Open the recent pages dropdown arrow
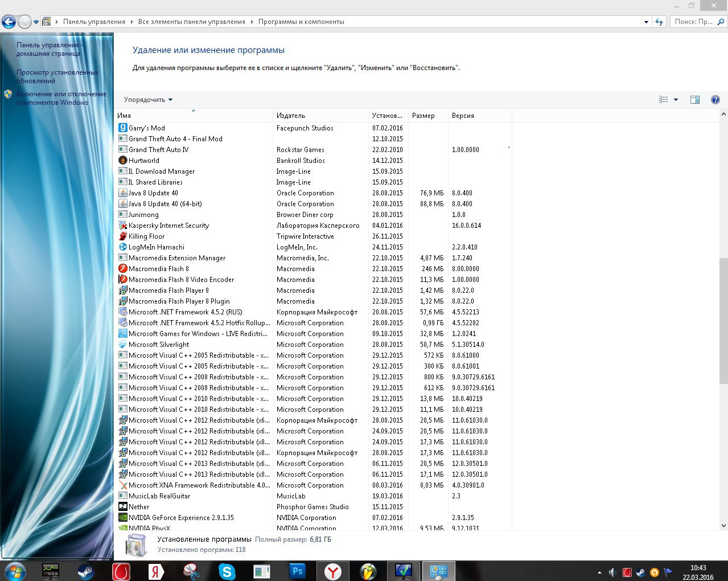This screenshot has width=728, height=581. [36, 22]
